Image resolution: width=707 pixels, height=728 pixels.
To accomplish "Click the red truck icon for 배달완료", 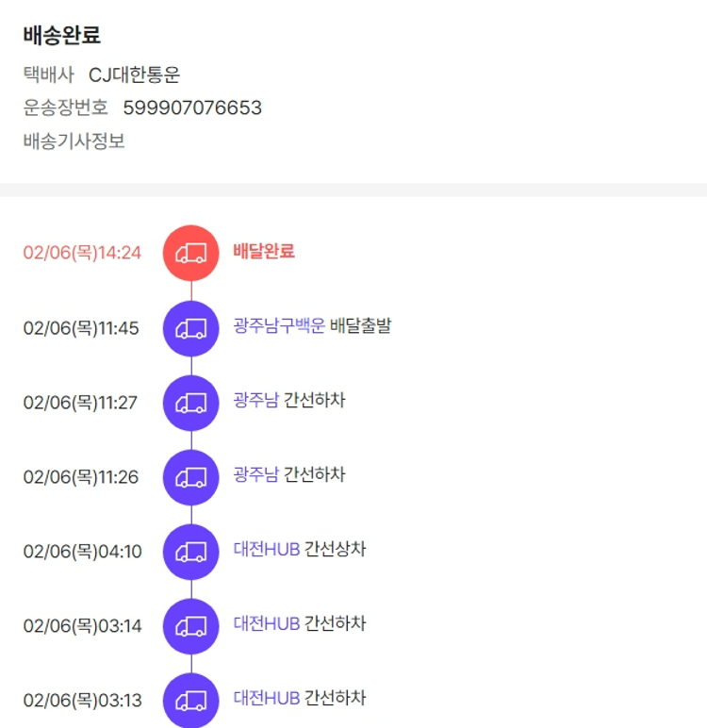I will (x=190, y=253).
